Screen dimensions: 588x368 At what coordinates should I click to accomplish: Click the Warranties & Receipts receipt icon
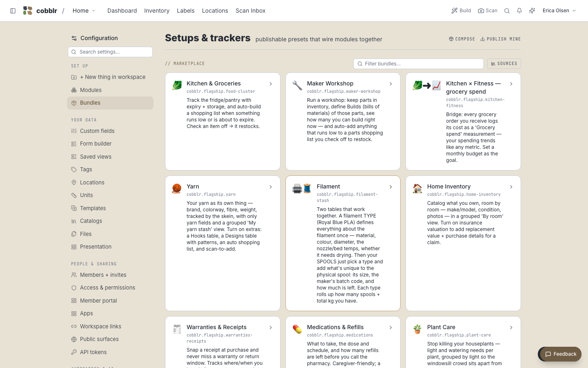pos(177,329)
